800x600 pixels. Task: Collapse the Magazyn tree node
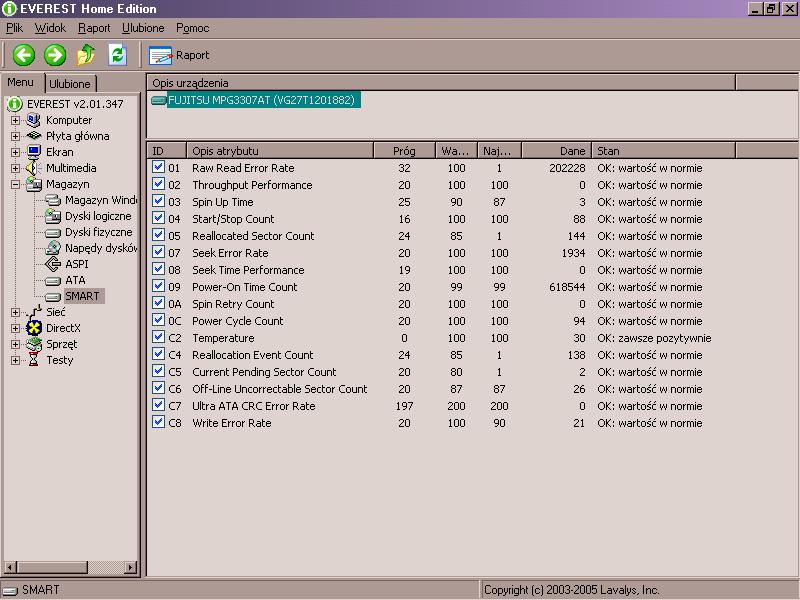15,185
